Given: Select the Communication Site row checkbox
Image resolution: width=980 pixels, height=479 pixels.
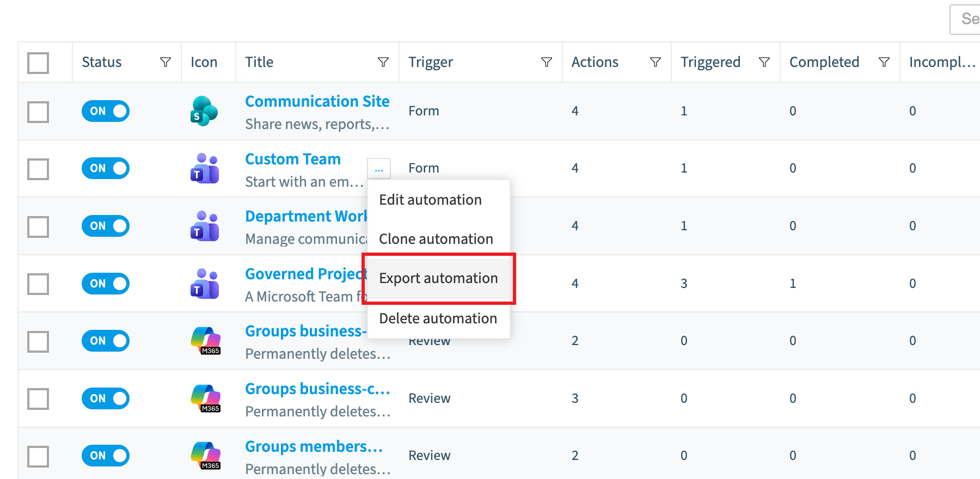Looking at the screenshot, I should (38, 112).
